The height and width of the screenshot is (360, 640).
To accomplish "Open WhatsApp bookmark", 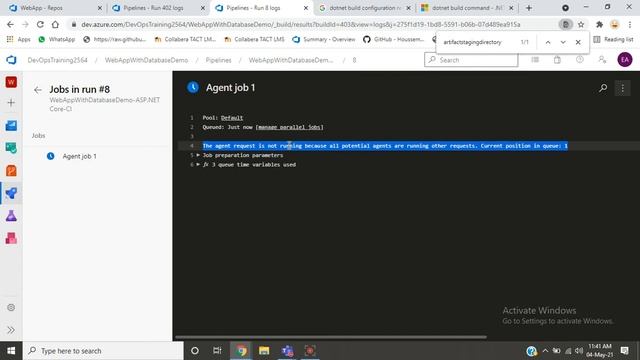I will coord(57,39).
